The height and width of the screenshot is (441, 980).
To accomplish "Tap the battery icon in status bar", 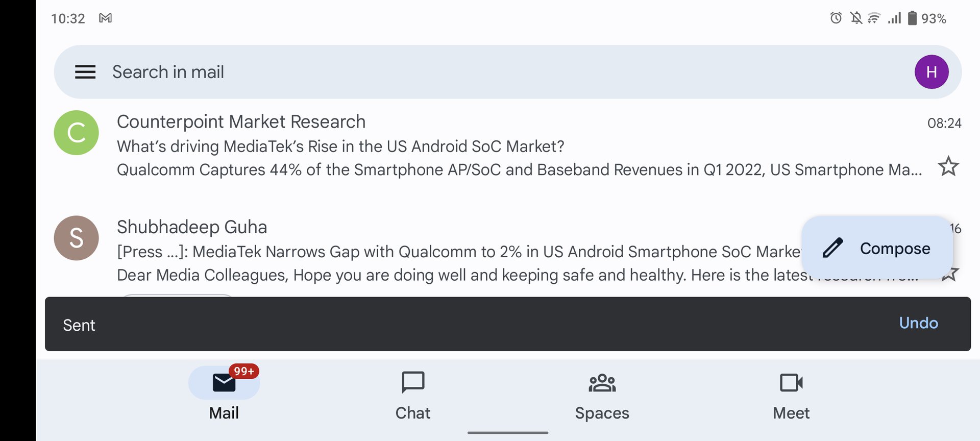I will (912, 18).
